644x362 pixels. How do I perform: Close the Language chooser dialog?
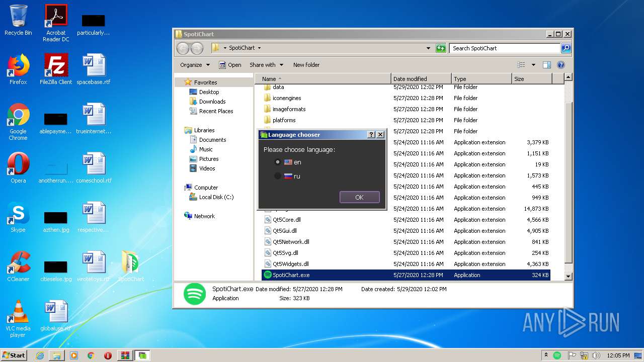click(x=380, y=135)
